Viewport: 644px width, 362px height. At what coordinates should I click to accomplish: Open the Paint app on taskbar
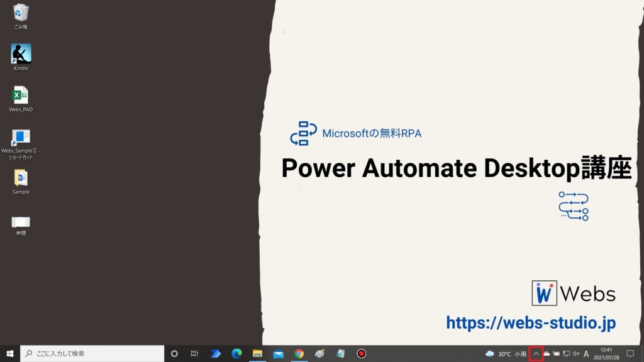(x=319, y=353)
